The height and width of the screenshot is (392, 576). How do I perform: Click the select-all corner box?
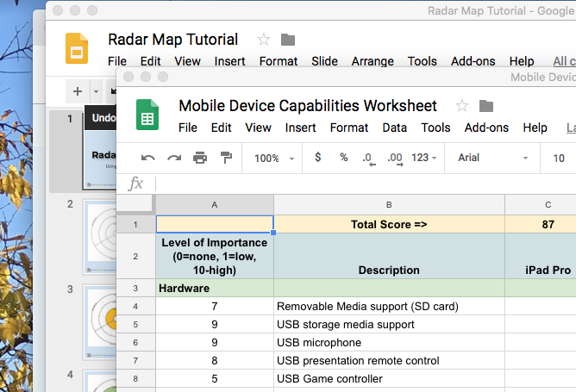click(x=135, y=203)
